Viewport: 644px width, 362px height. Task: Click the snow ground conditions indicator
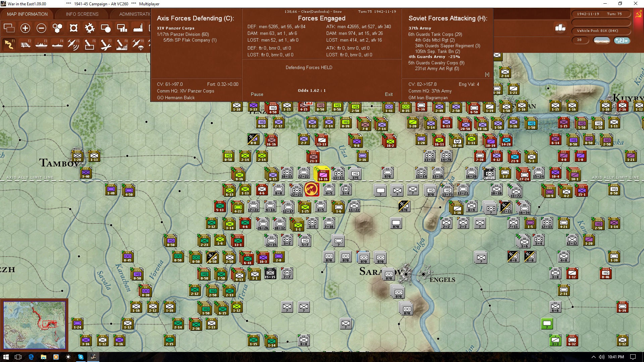click(x=602, y=41)
